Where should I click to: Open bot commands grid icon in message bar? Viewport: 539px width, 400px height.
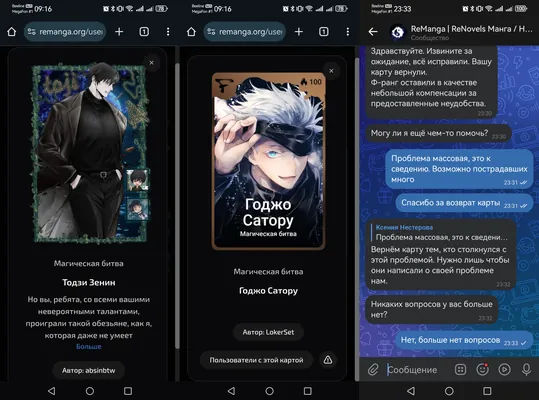tap(460, 369)
